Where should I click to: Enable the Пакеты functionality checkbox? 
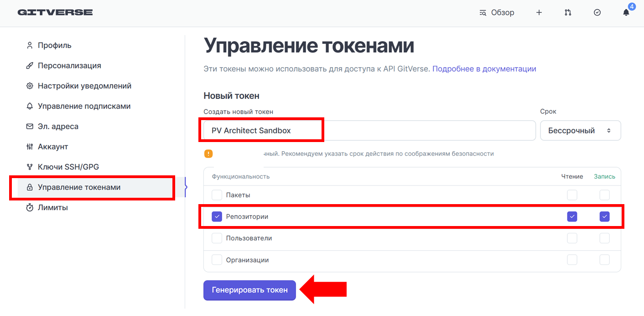point(217,195)
